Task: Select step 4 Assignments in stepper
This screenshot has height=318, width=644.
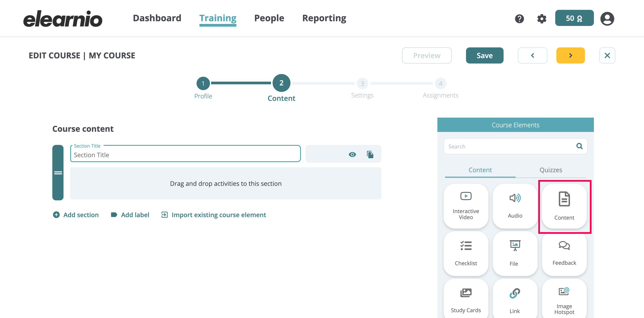Action: click(x=440, y=83)
